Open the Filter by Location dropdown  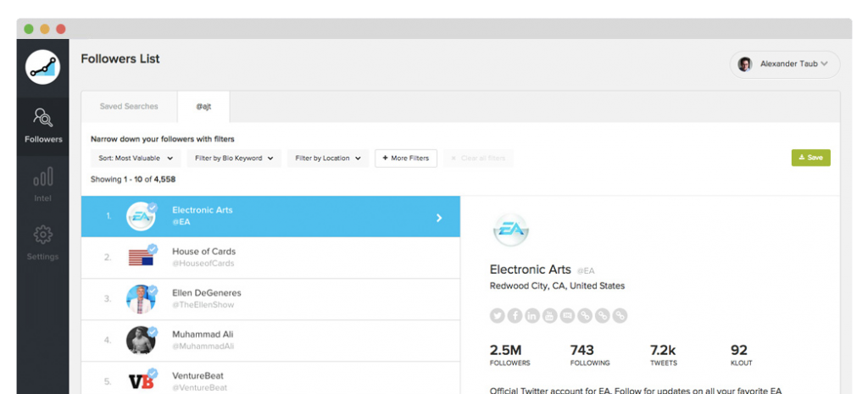(x=327, y=158)
